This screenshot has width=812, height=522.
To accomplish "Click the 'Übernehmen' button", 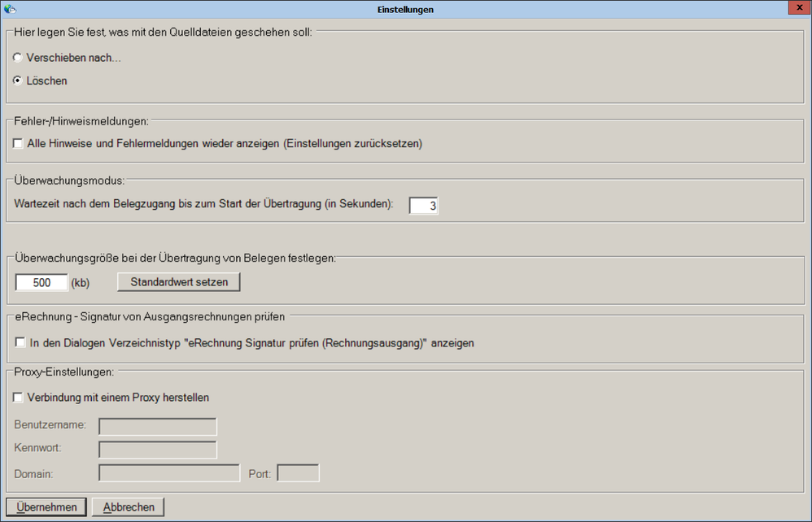I will coord(46,507).
